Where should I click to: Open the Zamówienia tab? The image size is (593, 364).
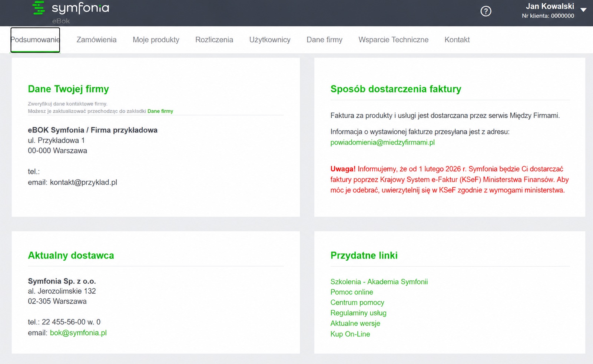96,40
